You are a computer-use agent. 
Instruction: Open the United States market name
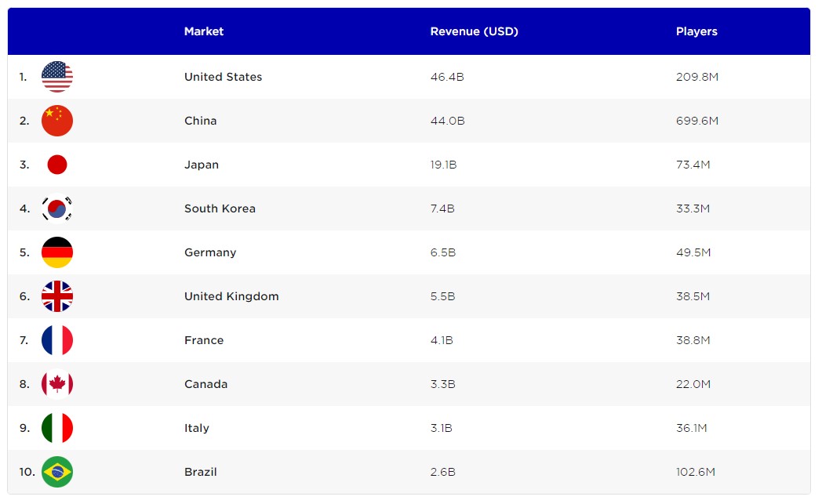[223, 77]
